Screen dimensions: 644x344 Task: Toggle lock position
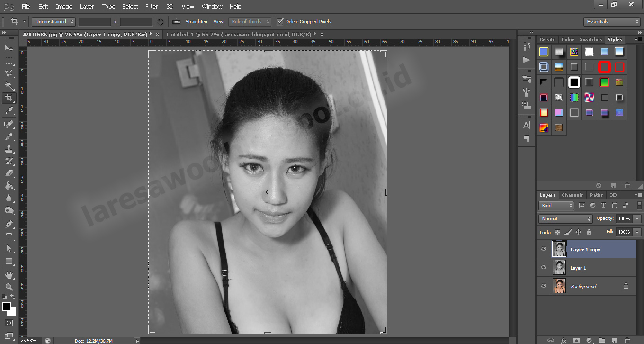pyautogui.click(x=578, y=232)
